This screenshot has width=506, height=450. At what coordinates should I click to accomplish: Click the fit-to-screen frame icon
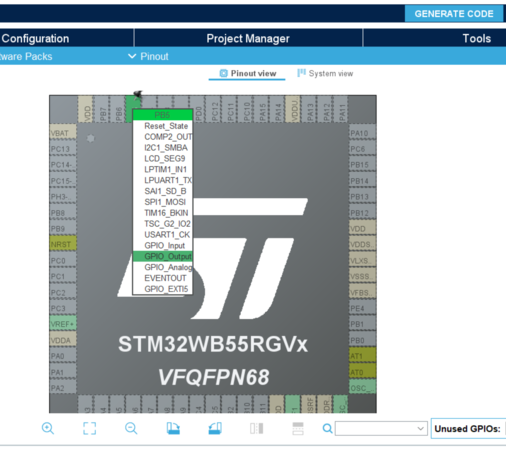coord(89,428)
